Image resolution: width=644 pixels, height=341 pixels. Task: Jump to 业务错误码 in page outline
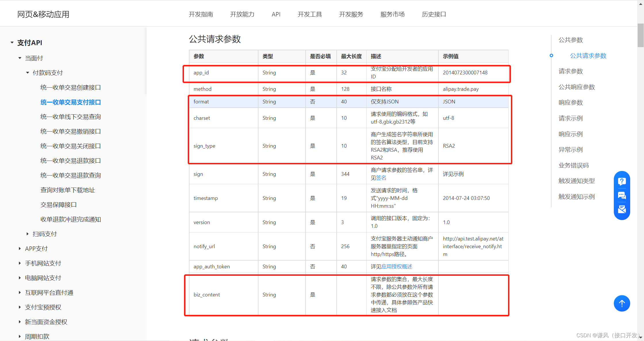click(x=573, y=165)
